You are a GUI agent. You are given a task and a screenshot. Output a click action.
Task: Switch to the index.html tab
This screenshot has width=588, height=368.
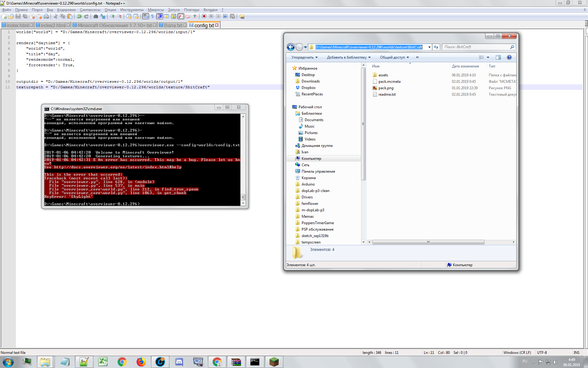(17, 25)
